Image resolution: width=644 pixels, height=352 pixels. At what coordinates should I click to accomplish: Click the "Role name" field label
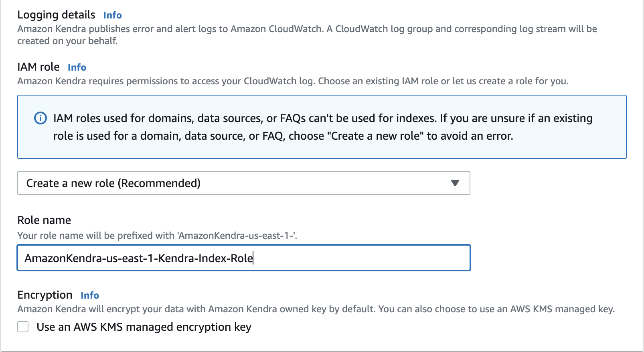(x=44, y=220)
